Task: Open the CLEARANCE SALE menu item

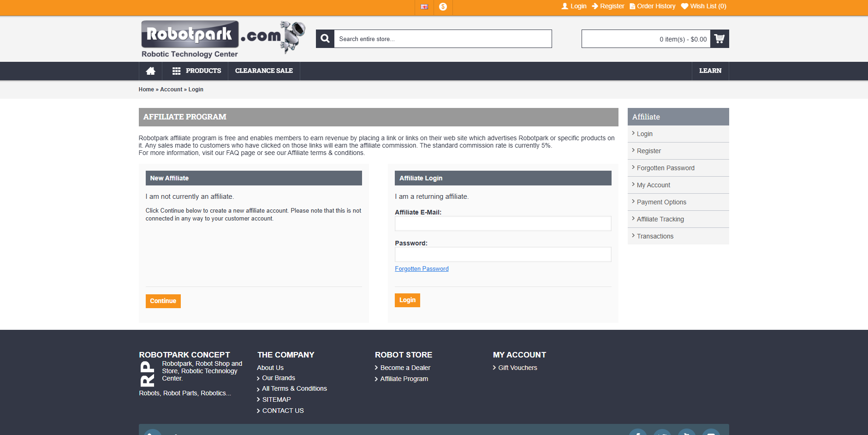Action: point(264,71)
